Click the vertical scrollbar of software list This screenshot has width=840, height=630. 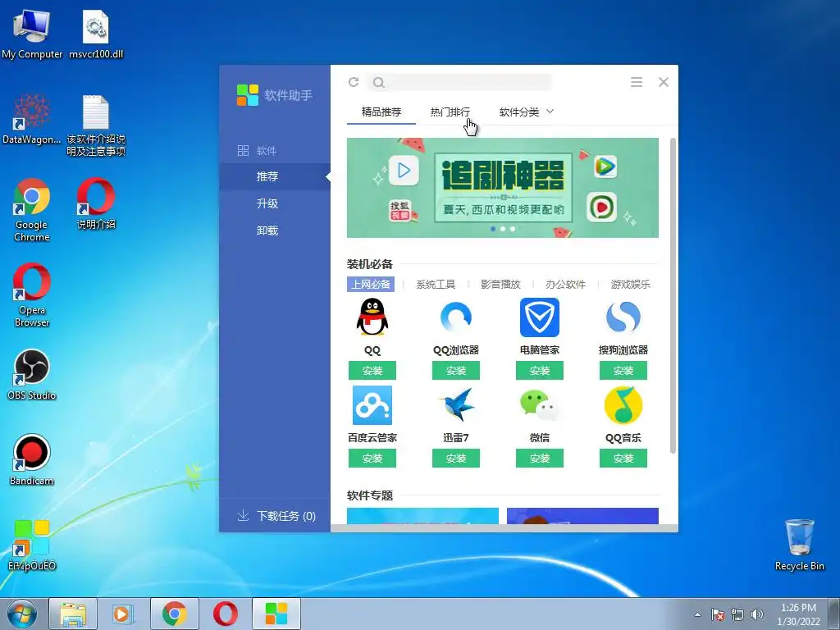[x=673, y=295]
